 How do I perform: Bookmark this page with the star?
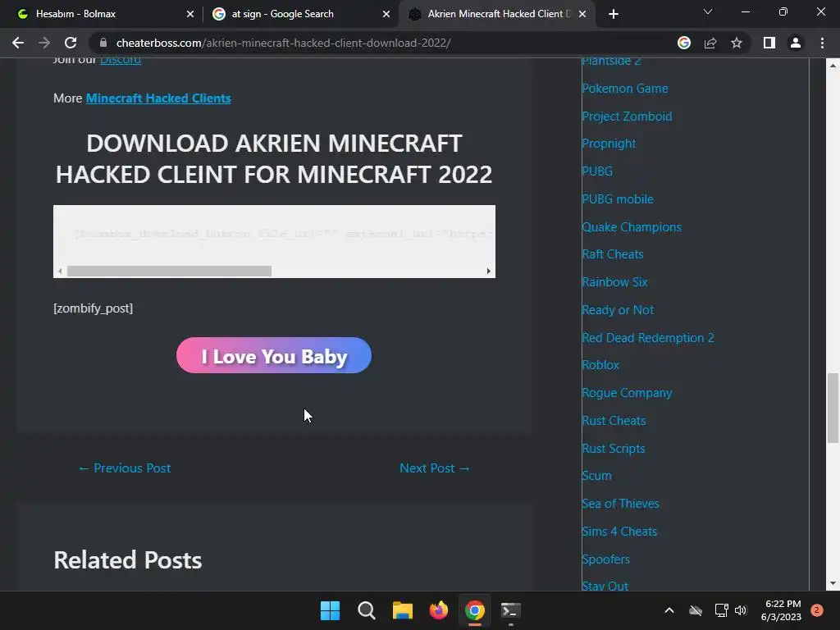tap(737, 43)
